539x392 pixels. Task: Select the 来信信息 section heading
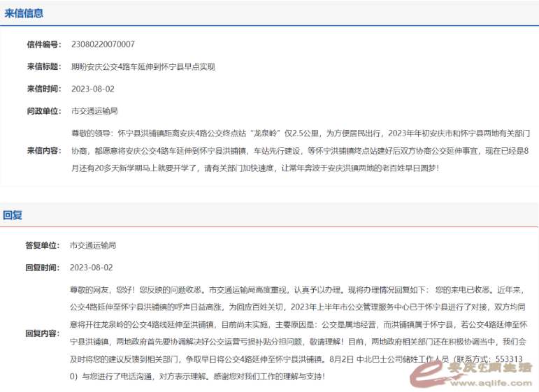tap(24, 13)
